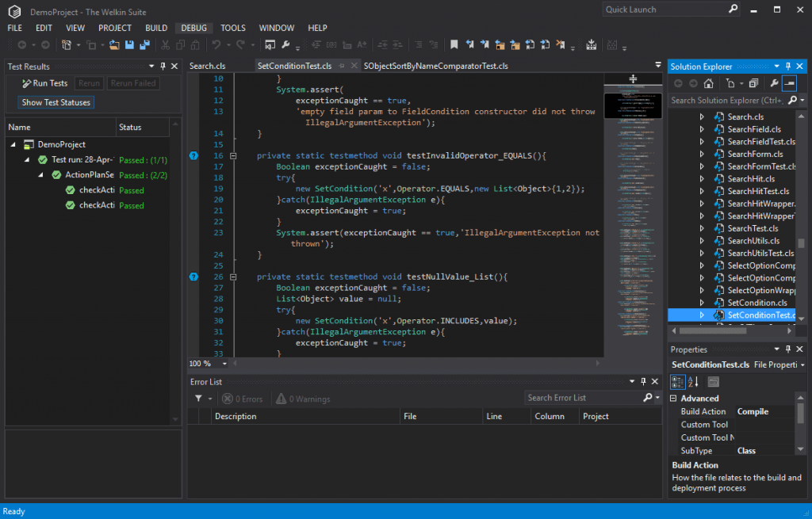Toggle the 0 Errors filter
This screenshot has height=519, width=812.
(243, 399)
